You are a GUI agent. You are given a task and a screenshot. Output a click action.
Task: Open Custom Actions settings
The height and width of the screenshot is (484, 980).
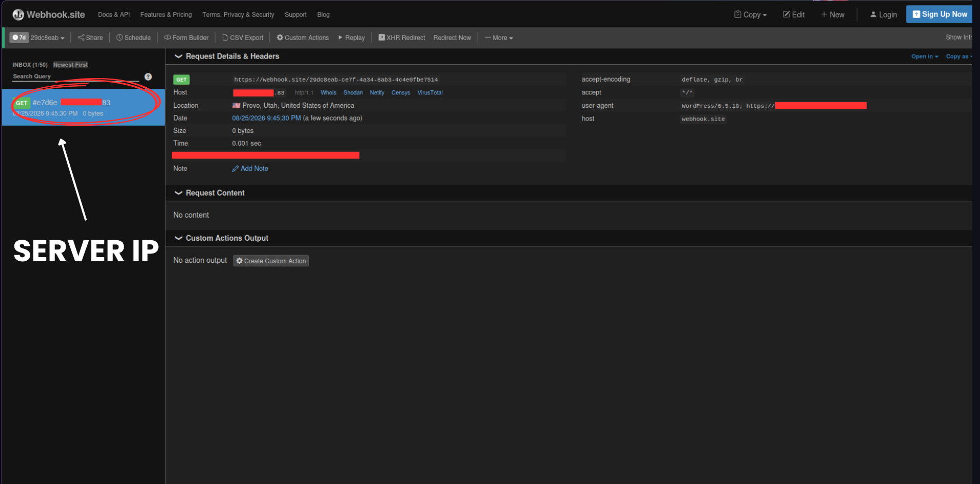click(303, 37)
